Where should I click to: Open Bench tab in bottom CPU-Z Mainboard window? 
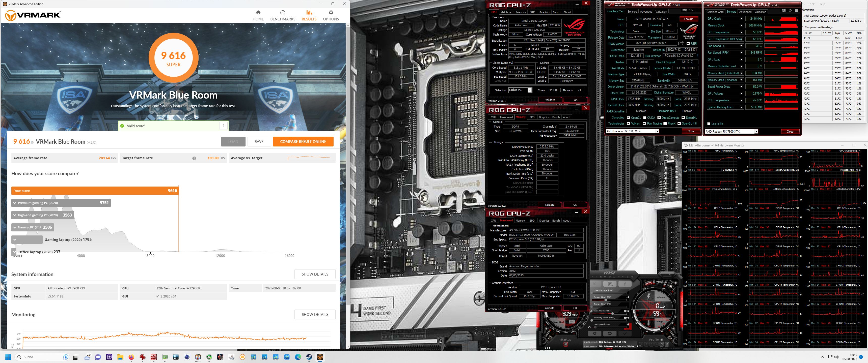click(x=556, y=221)
